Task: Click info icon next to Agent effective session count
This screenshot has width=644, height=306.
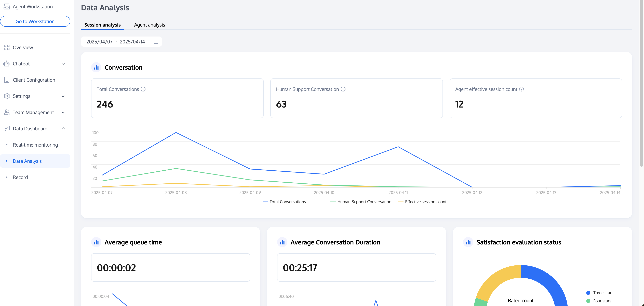Action: (521, 89)
